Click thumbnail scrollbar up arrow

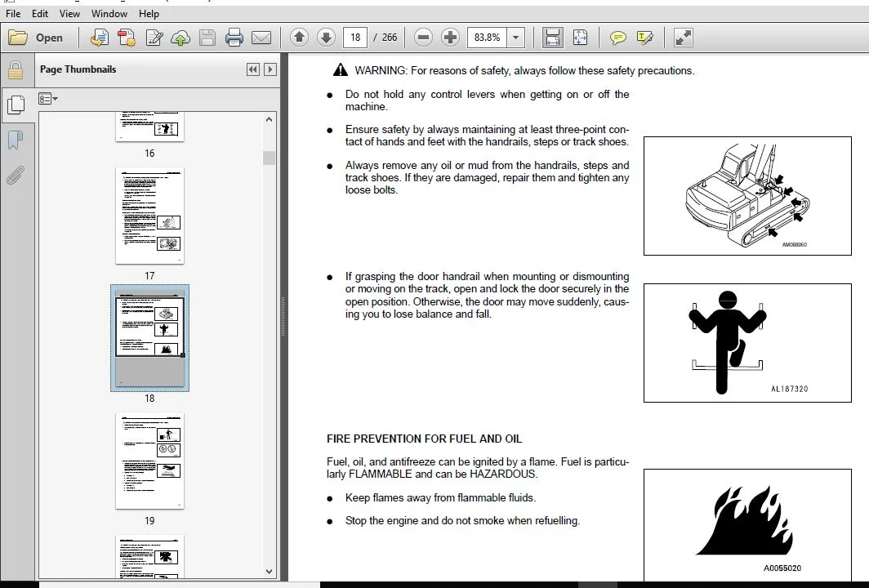coord(269,119)
